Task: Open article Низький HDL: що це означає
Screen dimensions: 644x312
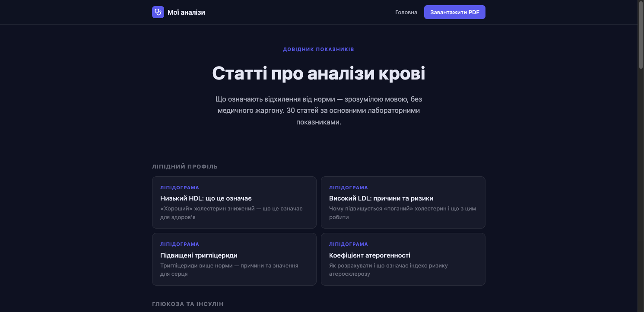Action: (x=234, y=202)
